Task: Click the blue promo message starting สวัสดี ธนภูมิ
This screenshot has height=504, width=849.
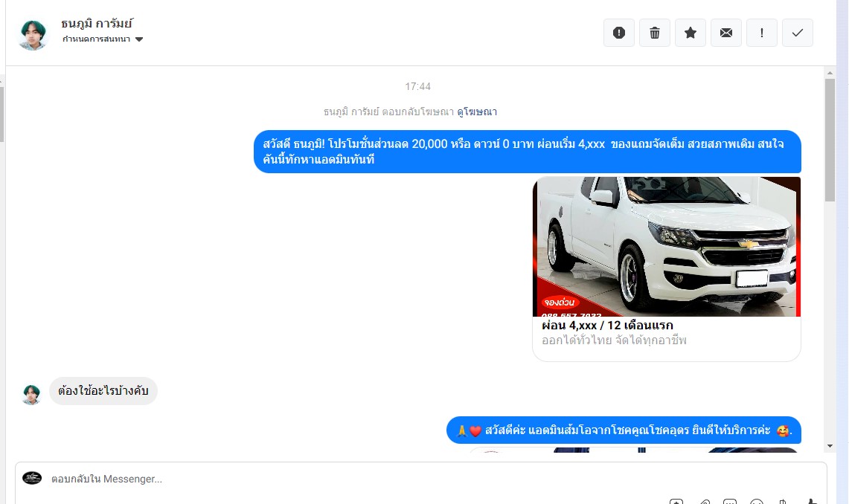Action: click(528, 152)
